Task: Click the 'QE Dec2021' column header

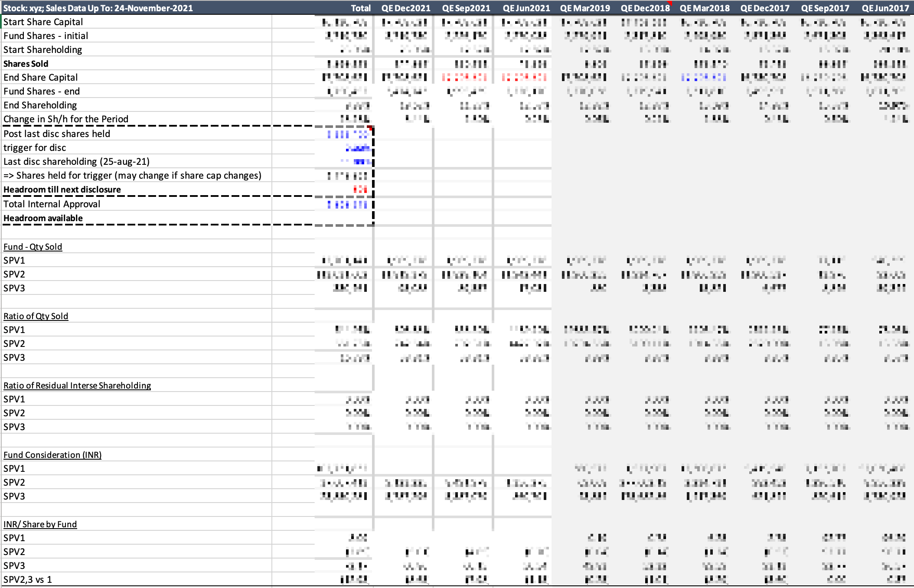Action: tap(405, 8)
